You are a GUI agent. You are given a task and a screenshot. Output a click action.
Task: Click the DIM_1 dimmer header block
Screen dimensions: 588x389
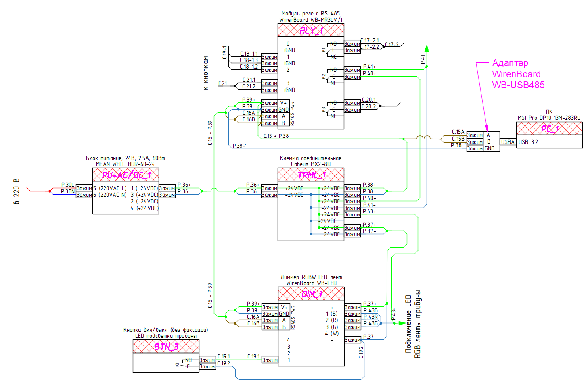311,293
